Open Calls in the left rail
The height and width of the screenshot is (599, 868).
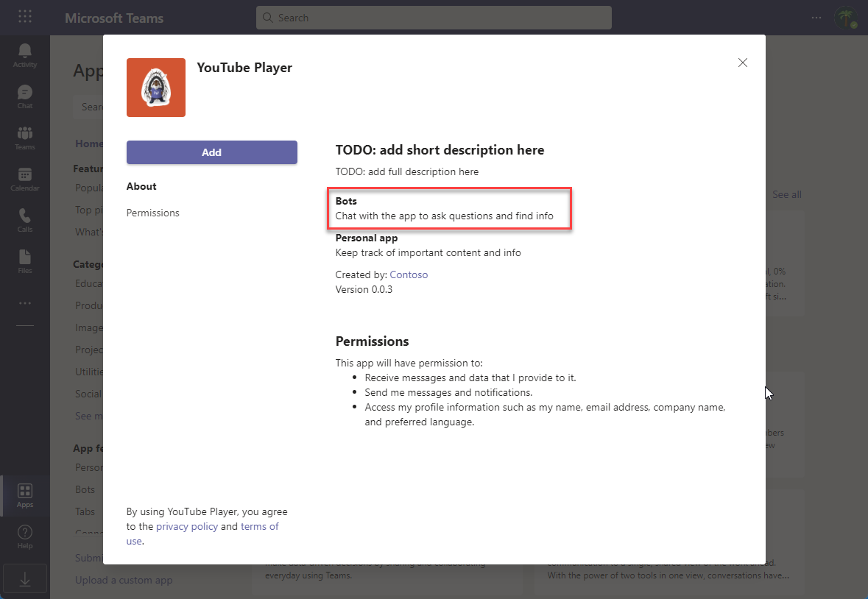[x=25, y=221]
